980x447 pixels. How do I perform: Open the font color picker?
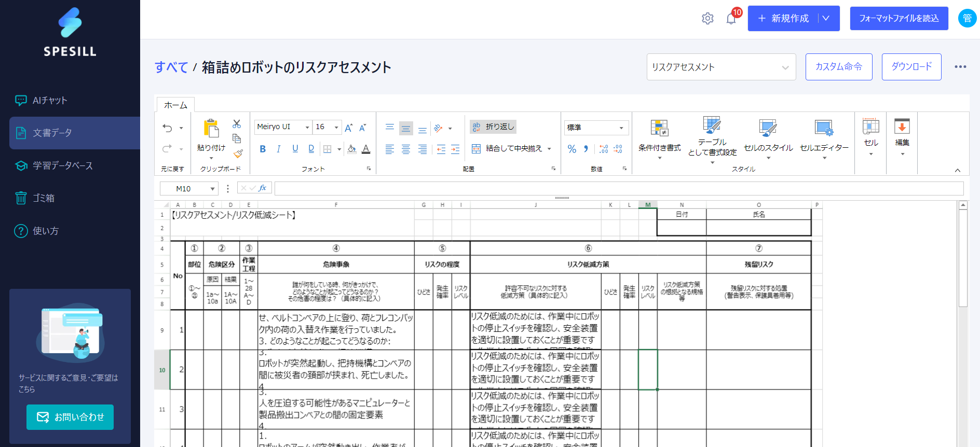click(366, 149)
